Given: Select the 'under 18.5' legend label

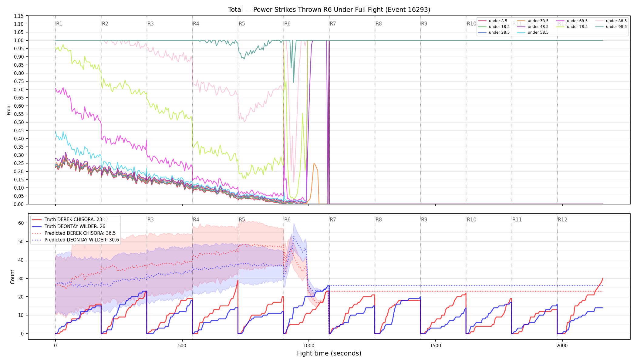Looking at the screenshot, I should click(499, 27).
